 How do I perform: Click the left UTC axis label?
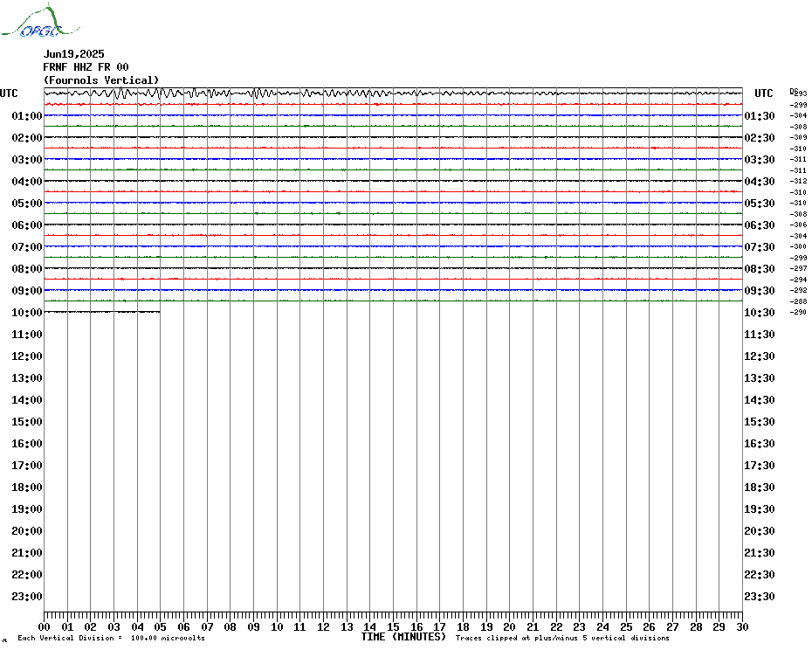click(9, 93)
